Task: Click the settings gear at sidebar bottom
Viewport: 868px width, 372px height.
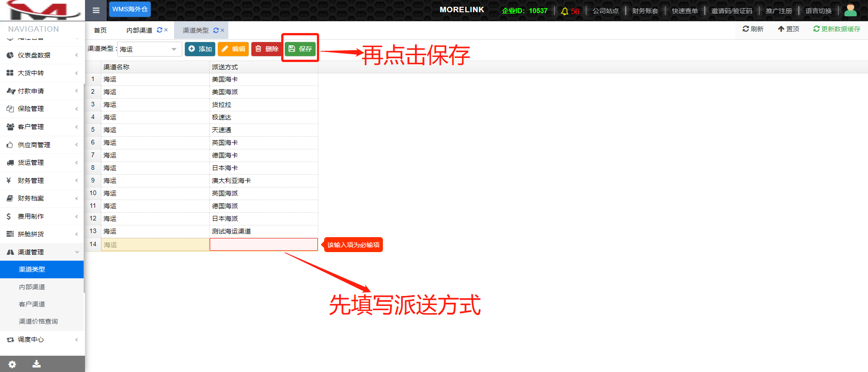Action: (x=12, y=364)
